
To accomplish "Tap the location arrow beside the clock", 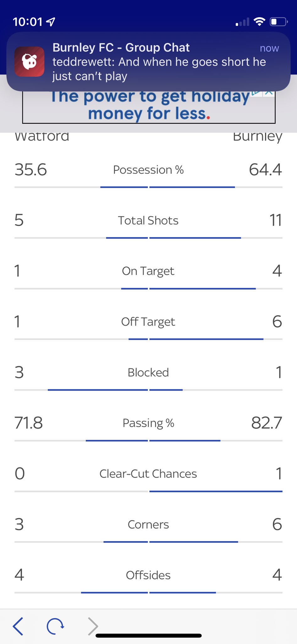I will [51, 22].
